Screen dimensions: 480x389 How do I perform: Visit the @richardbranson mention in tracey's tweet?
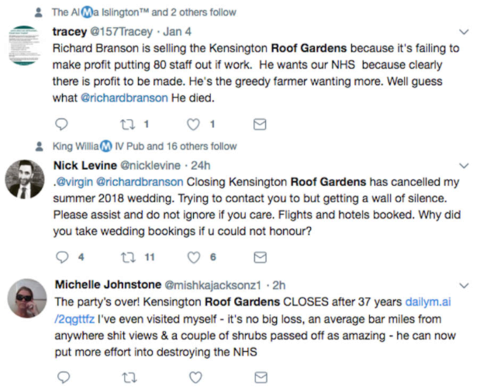pos(124,98)
